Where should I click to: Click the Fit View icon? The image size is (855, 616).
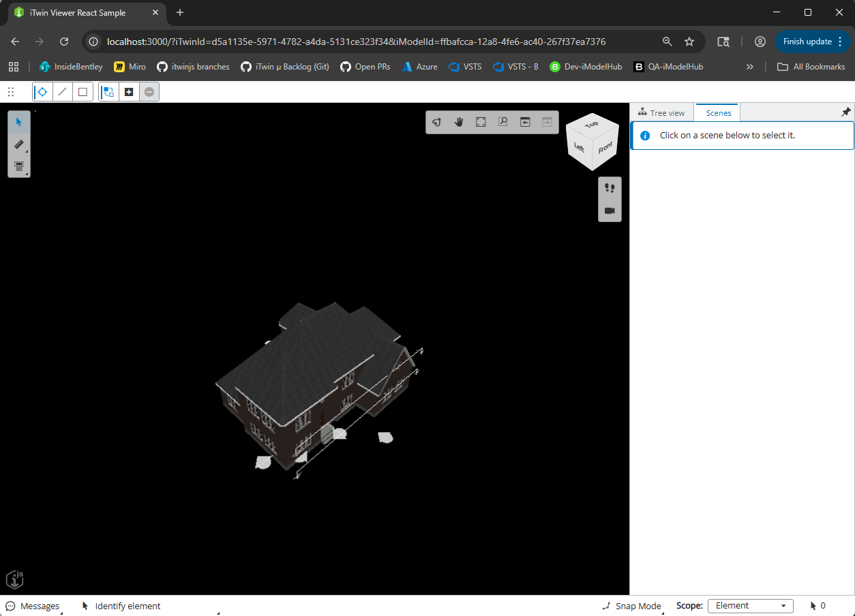[481, 122]
